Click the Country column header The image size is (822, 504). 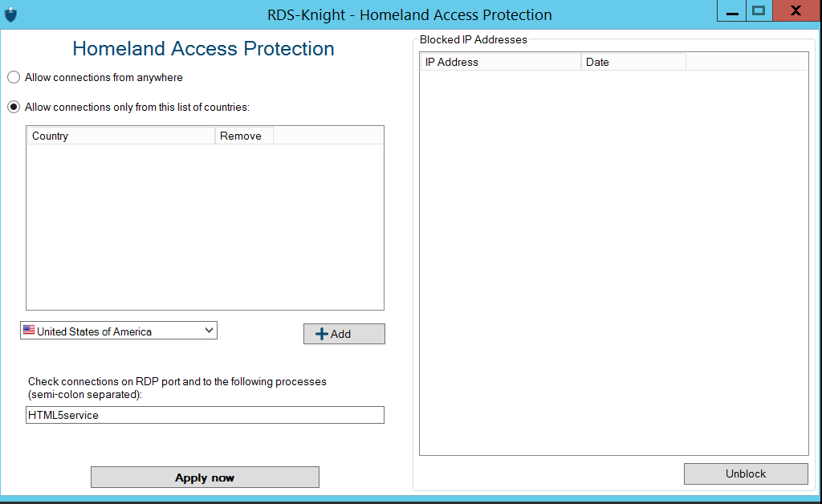pyautogui.click(x=120, y=136)
